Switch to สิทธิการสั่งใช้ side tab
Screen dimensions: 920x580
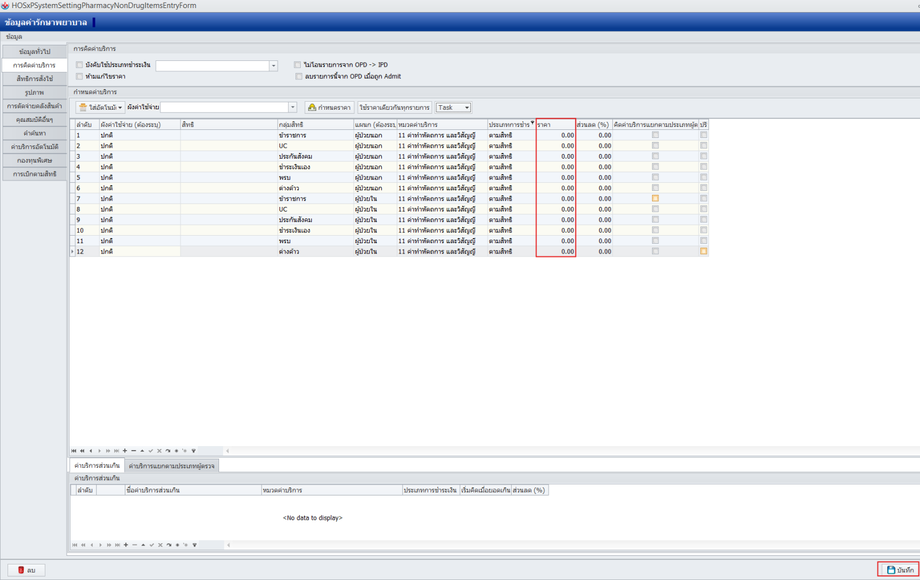pos(35,79)
